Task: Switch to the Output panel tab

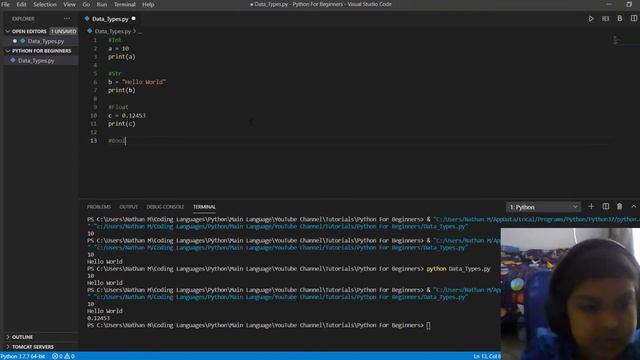Action: (x=129, y=207)
